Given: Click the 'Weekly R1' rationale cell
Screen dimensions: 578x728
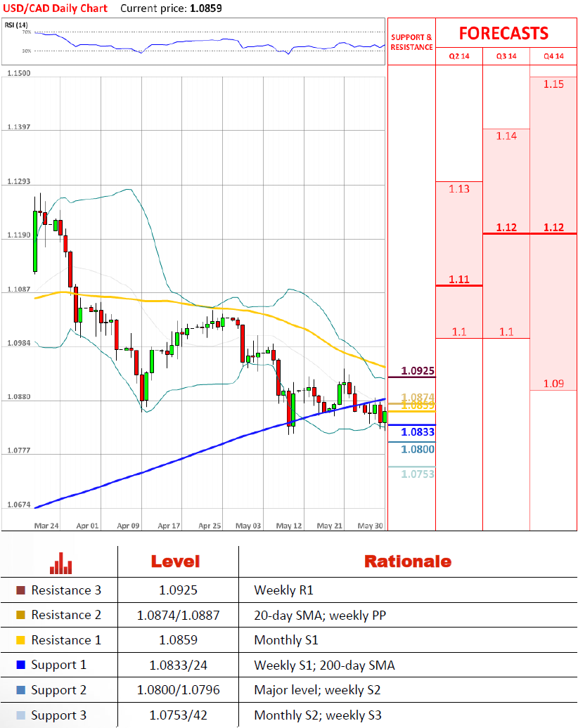Looking at the screenshot, I should [284, 590].
